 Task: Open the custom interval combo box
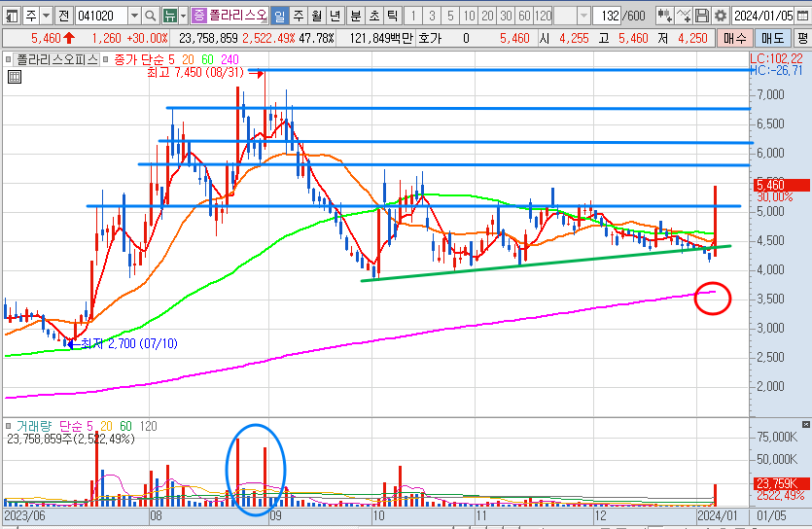[572, 16]
